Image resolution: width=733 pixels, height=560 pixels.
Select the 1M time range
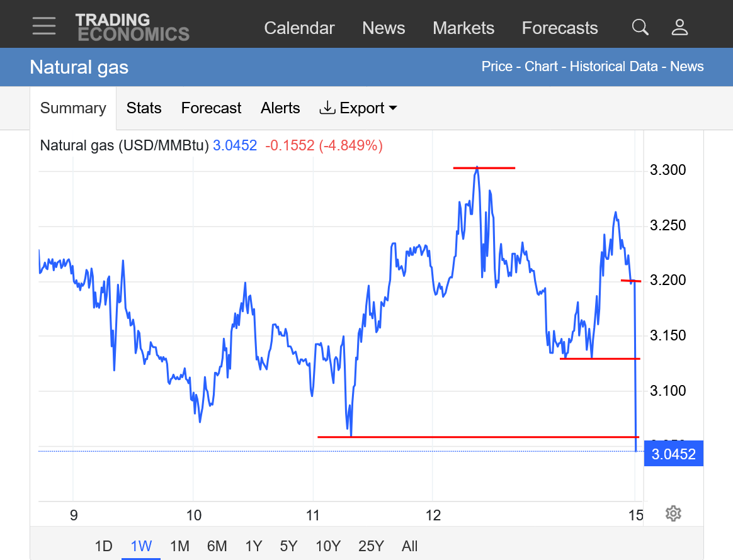(179, 546)
